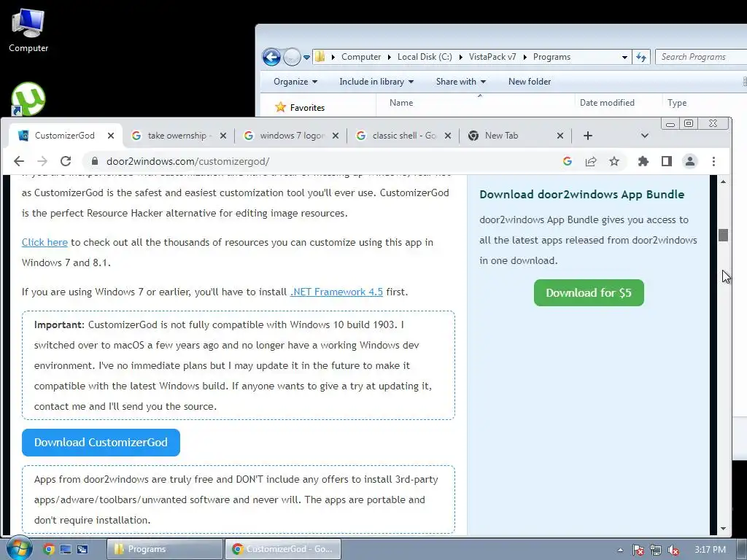Bookmark this page with the star
Screen dimensions: 747x560
point(614,161)
